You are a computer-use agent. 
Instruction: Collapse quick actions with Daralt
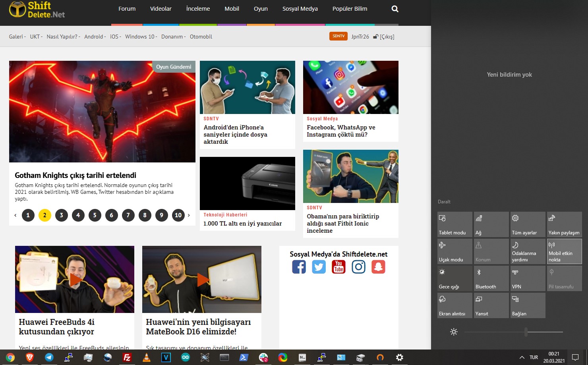[x=444, y=202]
